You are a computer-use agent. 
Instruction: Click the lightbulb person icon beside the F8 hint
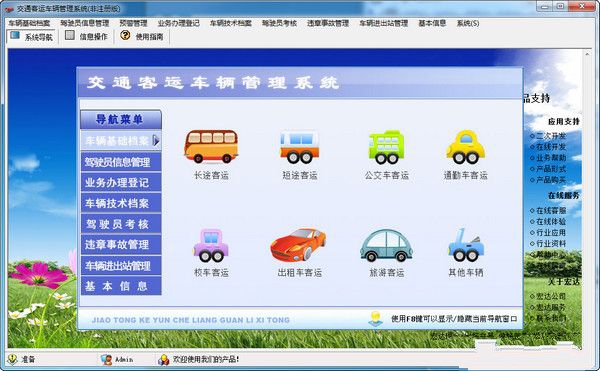(375, 319)
